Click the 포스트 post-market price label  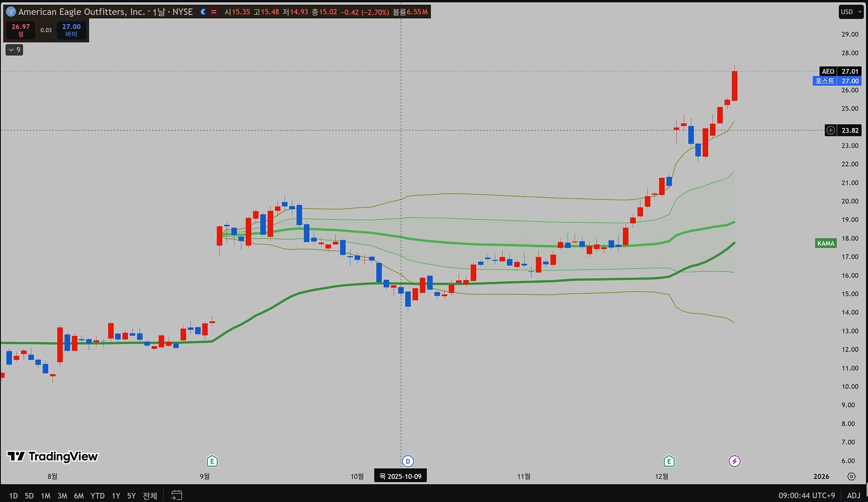[x=825, y=81]
